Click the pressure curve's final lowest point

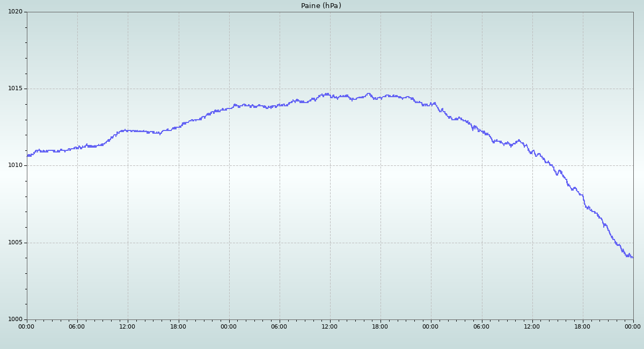(x=632, y=258)
